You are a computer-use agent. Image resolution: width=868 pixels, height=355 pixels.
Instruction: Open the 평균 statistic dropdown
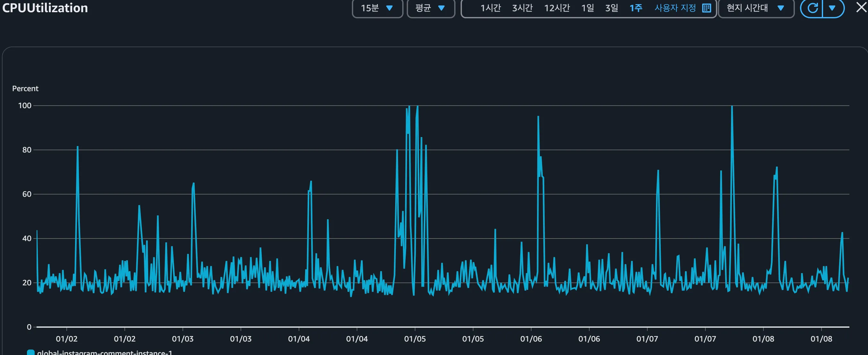(x=430, y=8)
